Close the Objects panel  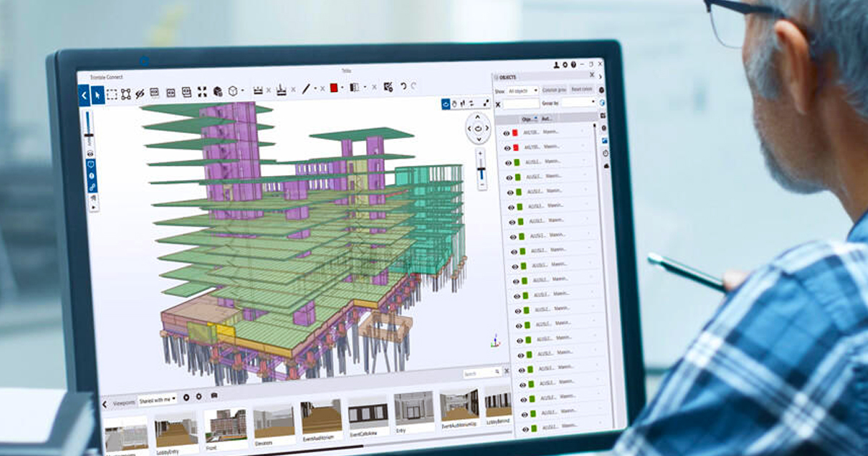point(592,75)
